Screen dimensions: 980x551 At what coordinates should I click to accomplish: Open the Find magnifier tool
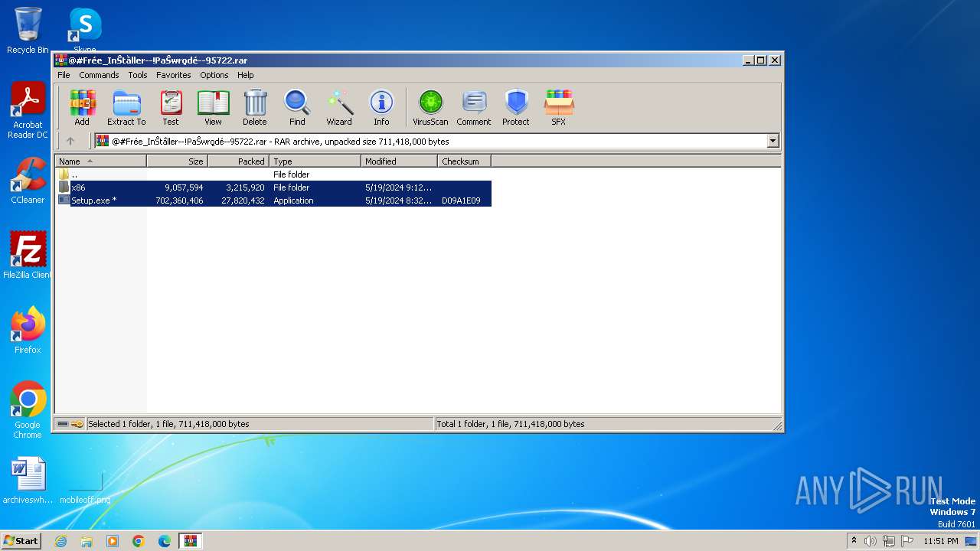pyautogui.click(x=297, y=107)
